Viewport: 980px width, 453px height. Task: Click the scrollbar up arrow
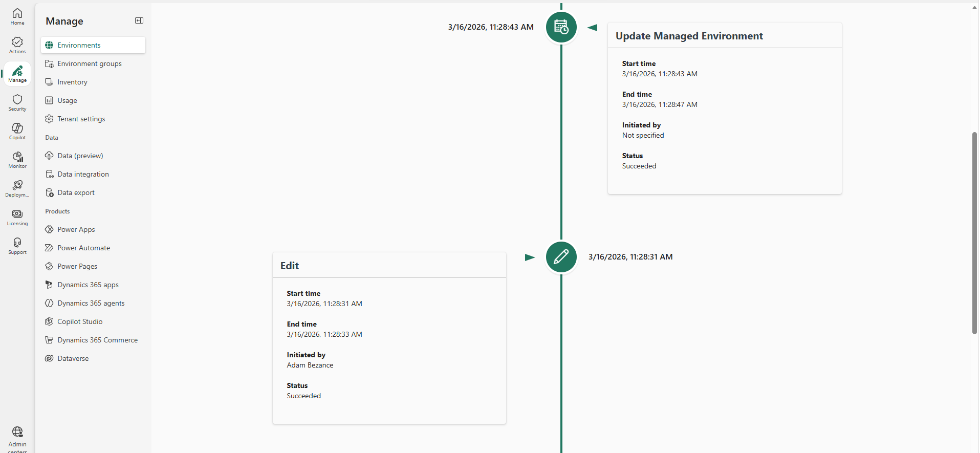pyautogui.click(x=975, y=7)
